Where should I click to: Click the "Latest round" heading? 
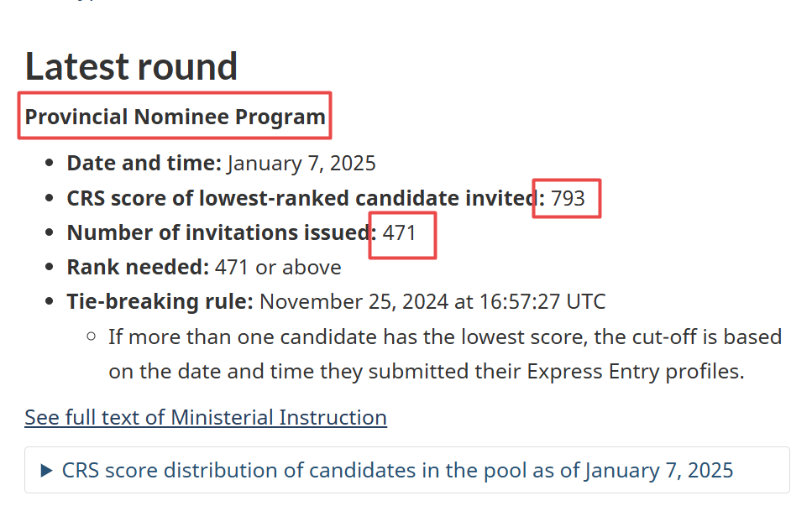[131, 66]
